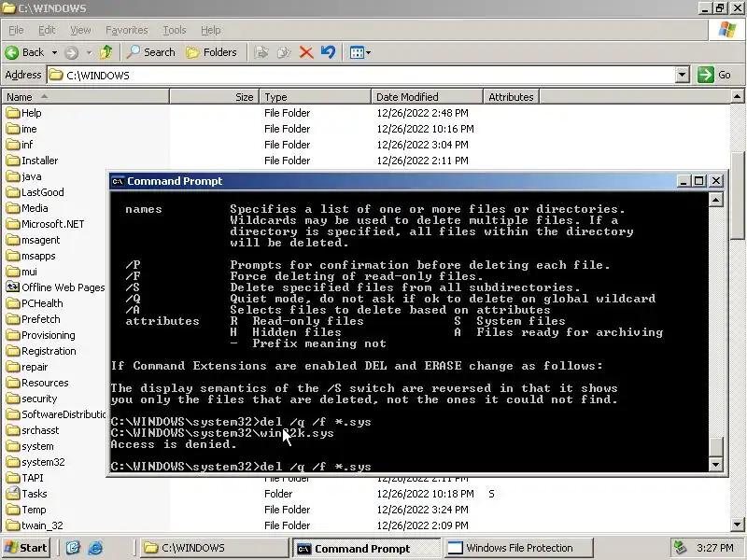Open the Help menu
This screenshot has width=747, height=560.
point(210,30)
